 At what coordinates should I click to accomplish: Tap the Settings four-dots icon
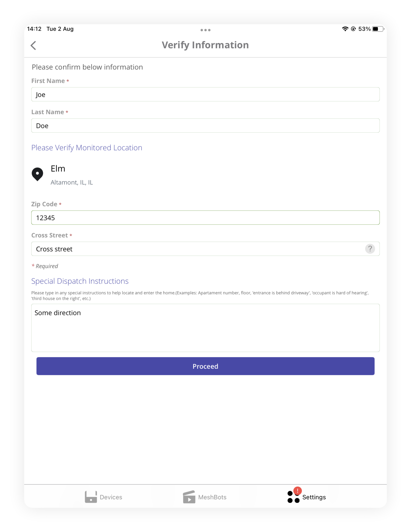coord(293,497)
